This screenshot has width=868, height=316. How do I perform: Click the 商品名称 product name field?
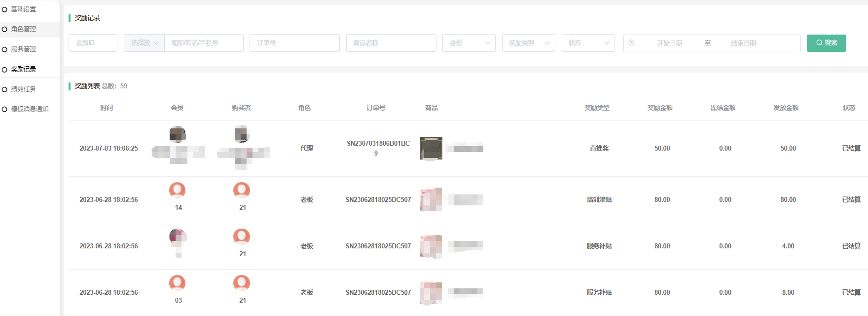coord(391,43)
